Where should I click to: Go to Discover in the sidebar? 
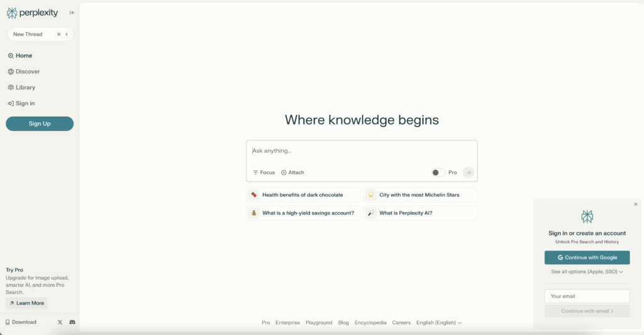[27, 72]
